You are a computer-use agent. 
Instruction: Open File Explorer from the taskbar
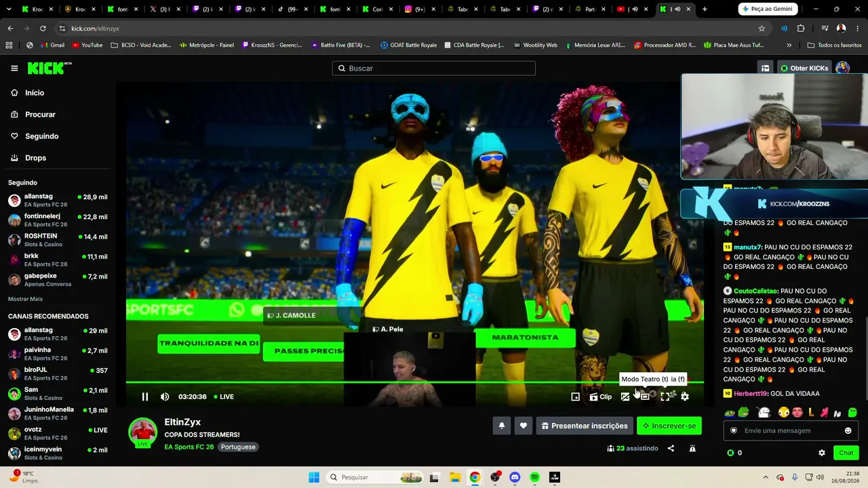(454, 477)
